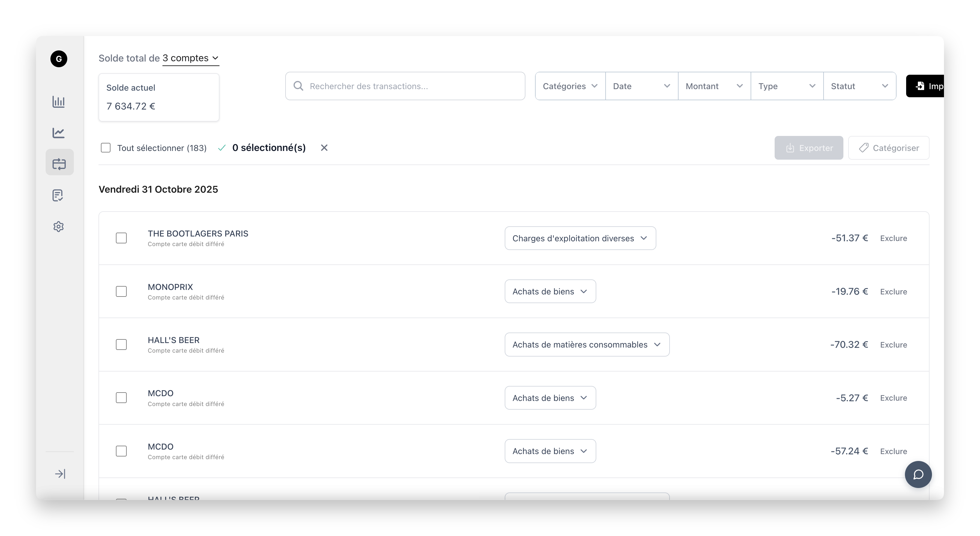980x536 pixels.
Task: Click the Catégoriser button
Action: coord(888,148)
